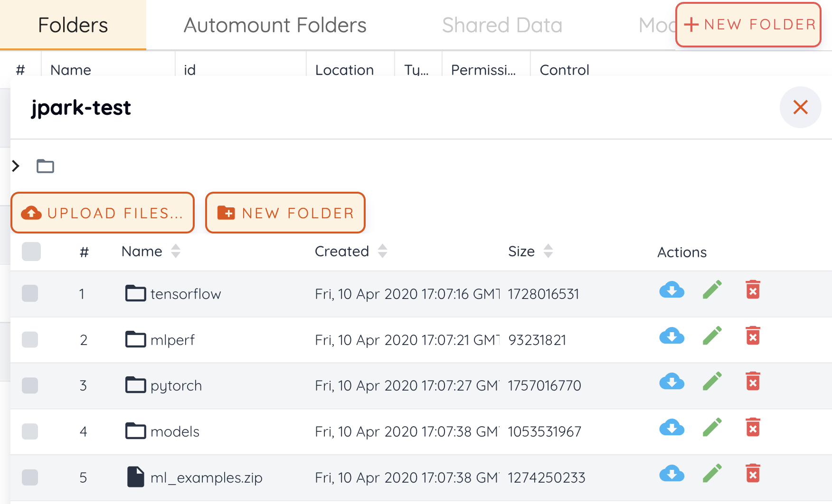This screenshot has width=832, height=504.
Task: Delete the tensorflow folder
Action: click(x=753, y=289)
